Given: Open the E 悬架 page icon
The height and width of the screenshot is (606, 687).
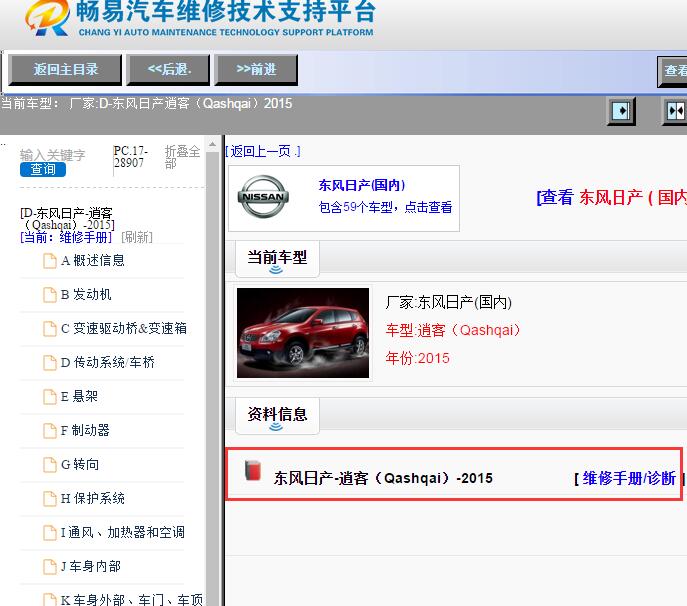Looking at the screenshot, I should [x=50, y=396].
